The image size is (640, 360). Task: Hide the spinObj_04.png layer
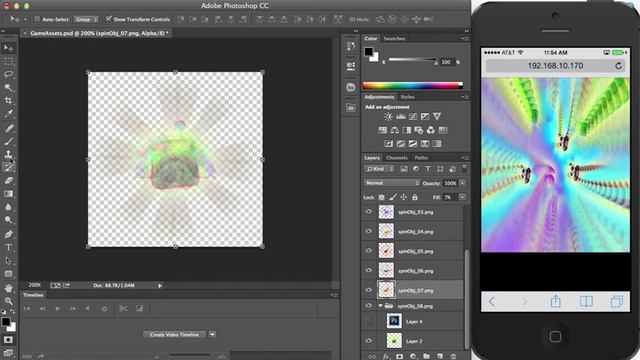369,231
